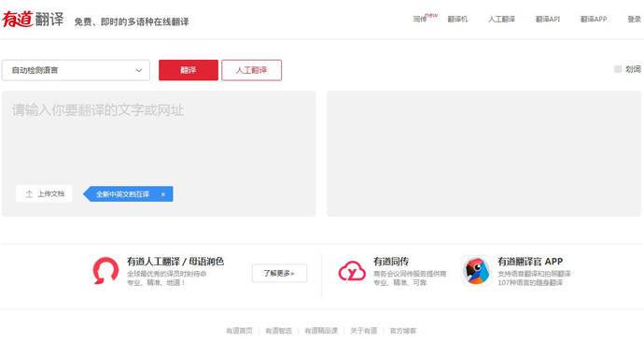Click the 全新中英文档互译 blue tag
The width and height of the screenshot is (644, 342).
pos(128,194)
